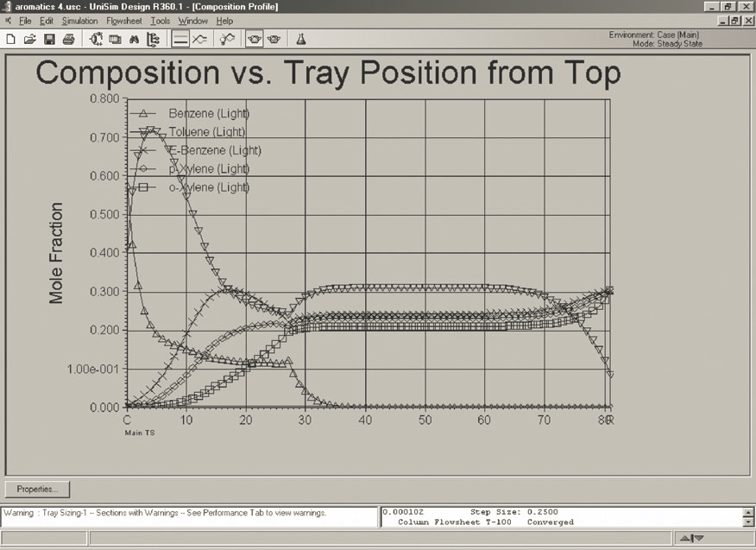Enable the Solver Active toggle

[255, 39]
